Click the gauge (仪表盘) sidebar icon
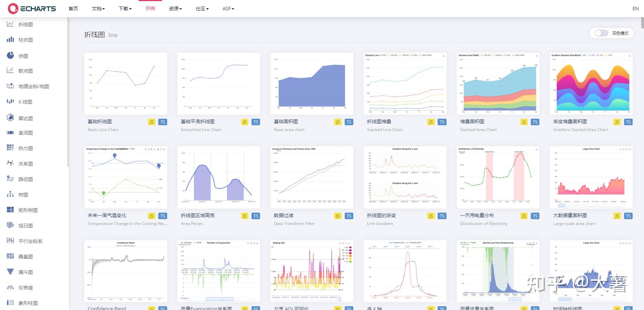644x310 pixels. click(10, 287)
